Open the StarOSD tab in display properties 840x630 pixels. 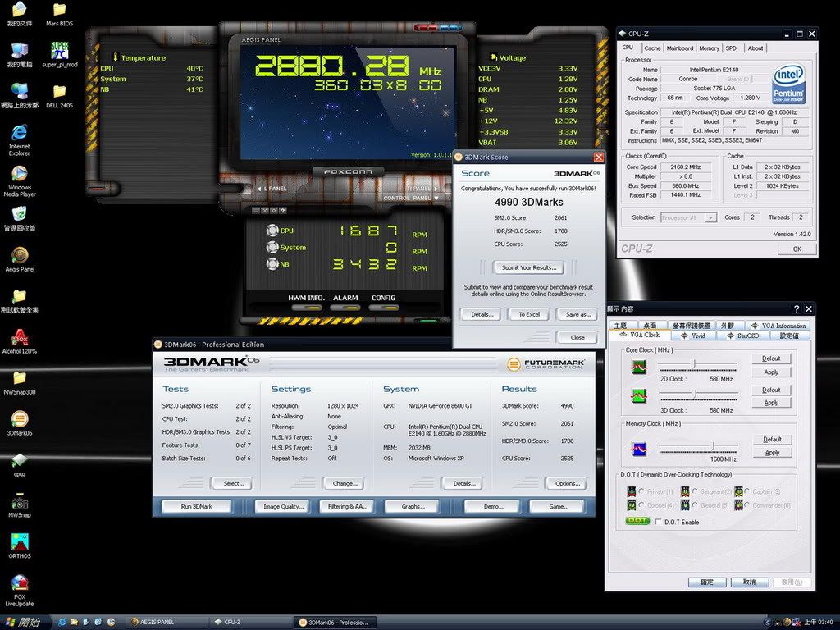click(x=743, y=336)
